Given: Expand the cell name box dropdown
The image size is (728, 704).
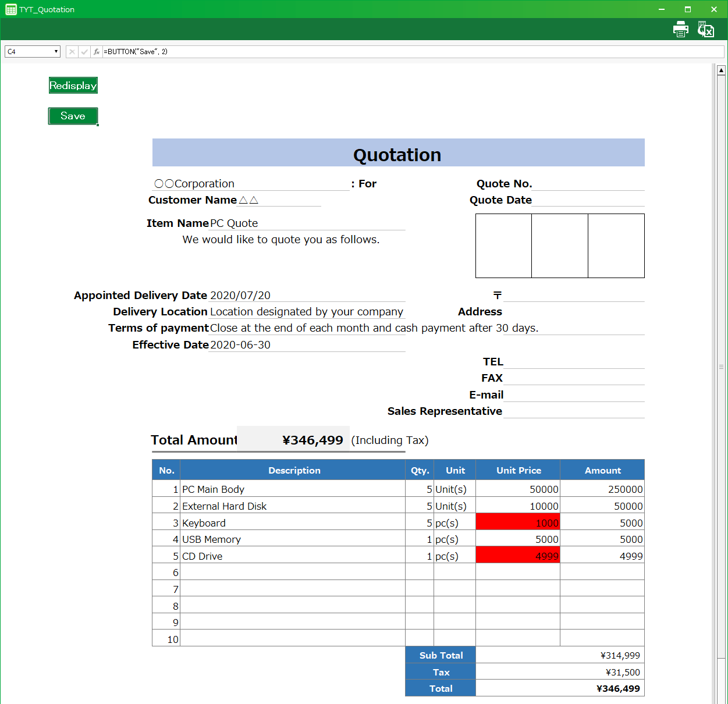Looking at the screenshot, I should click(56, 52).
